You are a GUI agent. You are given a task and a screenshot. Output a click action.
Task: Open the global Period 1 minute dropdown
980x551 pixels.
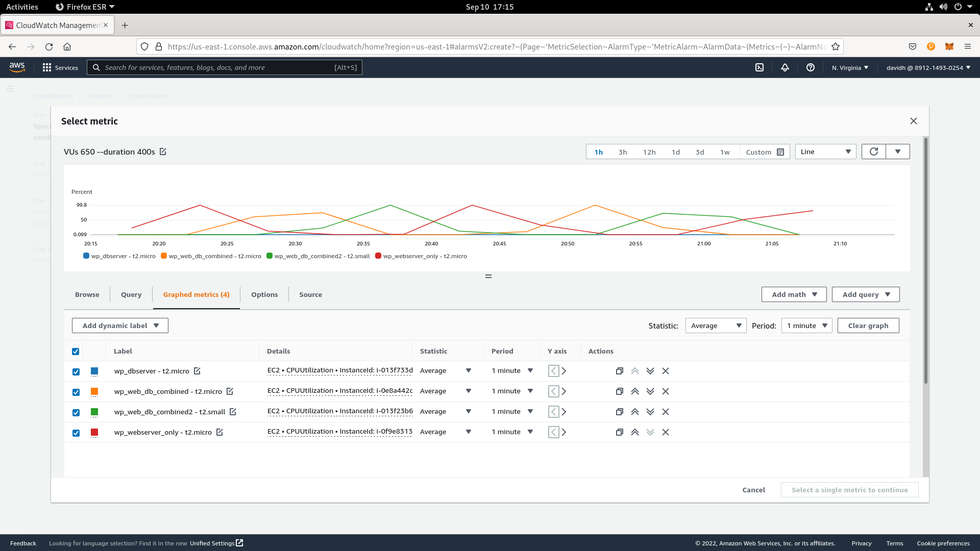(806, 325)
